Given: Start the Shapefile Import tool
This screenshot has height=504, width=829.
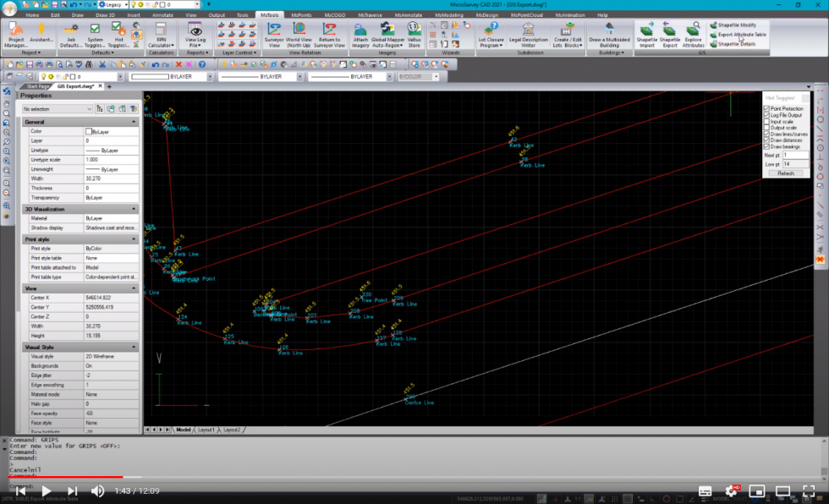Looking at the screenshot, I should click(645, 36).
